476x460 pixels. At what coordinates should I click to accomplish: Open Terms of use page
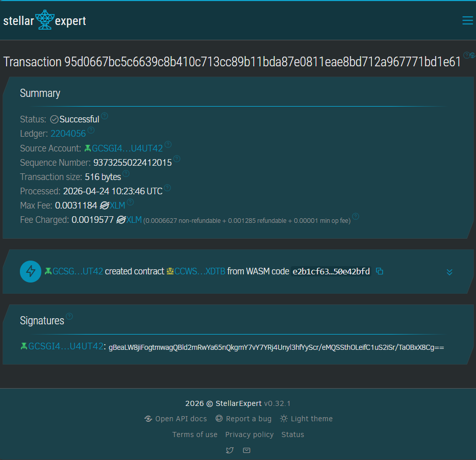pyautogui.click(x=195, y=435)
